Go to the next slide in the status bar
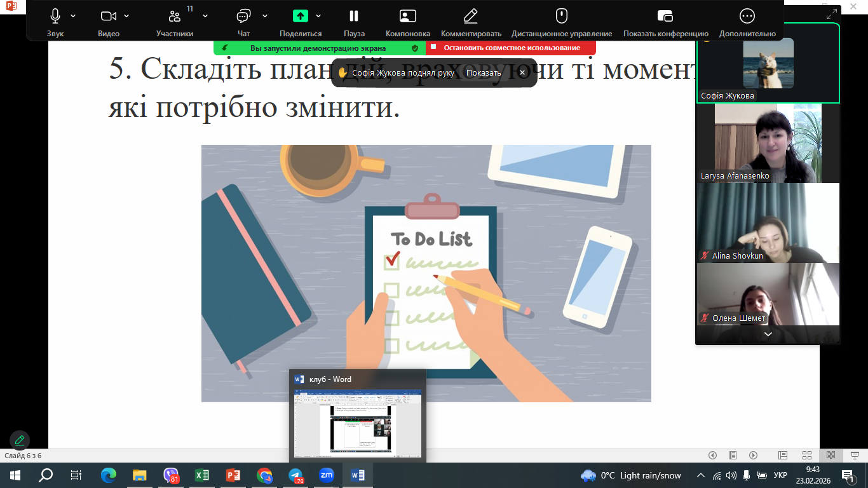This screenshot has width=868, height=488. tap(754, 456)
